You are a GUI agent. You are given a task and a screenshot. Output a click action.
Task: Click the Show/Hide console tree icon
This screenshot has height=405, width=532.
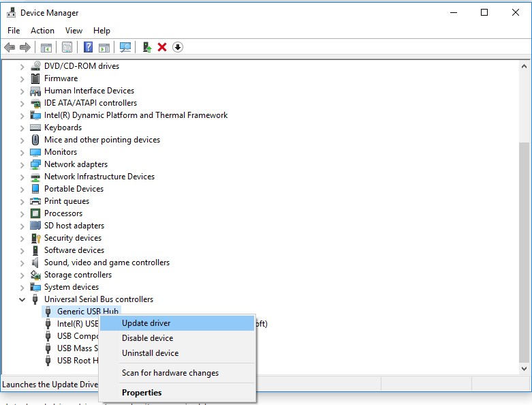pos(46,47)
